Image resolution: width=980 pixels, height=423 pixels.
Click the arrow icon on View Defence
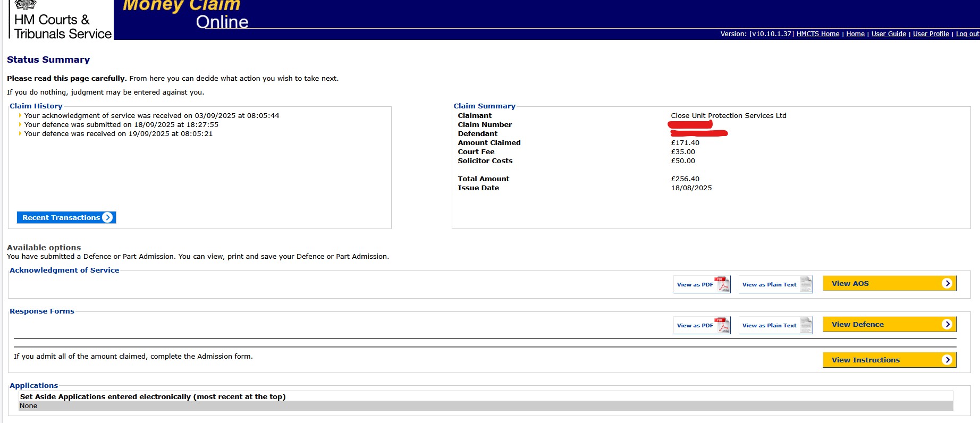pos(947,324)
